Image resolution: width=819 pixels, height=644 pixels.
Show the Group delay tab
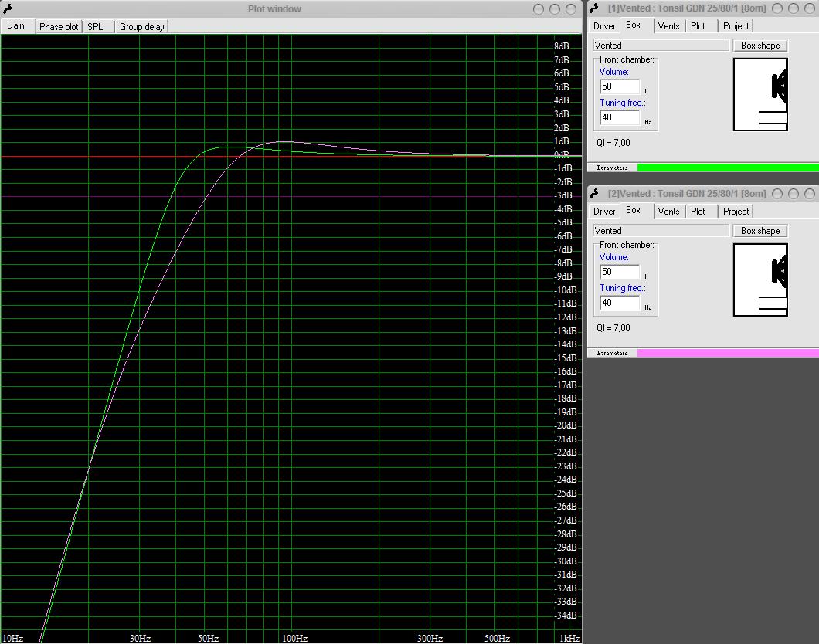141,27
